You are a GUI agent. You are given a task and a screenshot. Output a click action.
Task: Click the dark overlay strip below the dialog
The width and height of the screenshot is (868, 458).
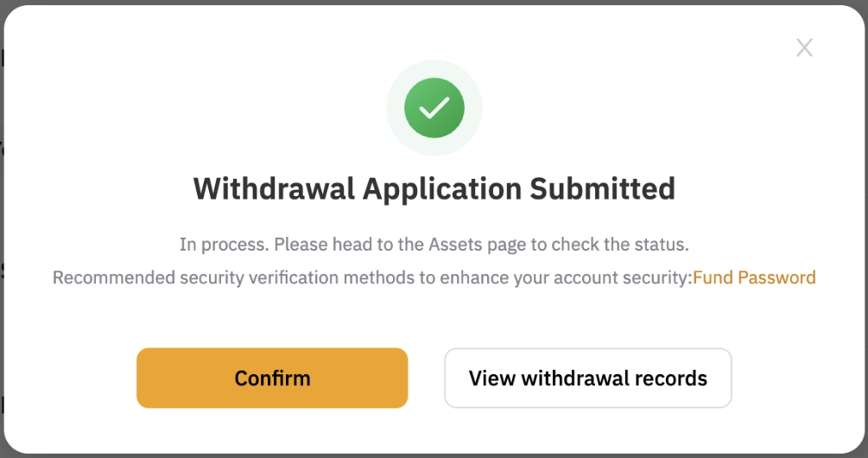coord(434,455)
